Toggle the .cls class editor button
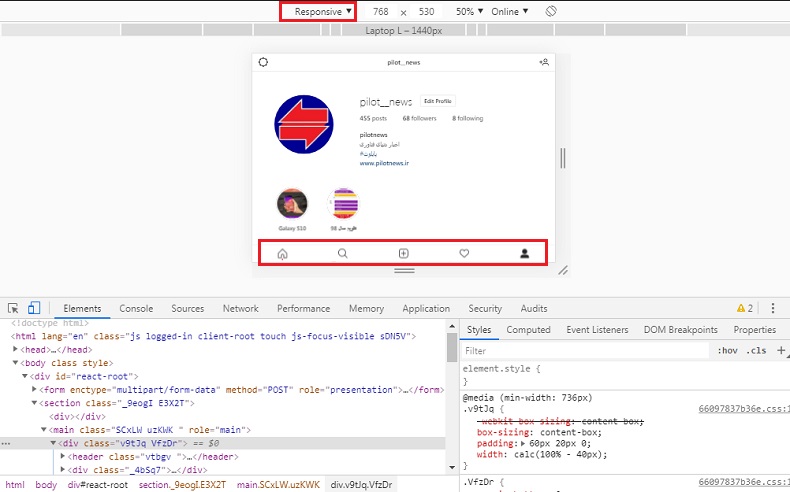 [756, 350]
